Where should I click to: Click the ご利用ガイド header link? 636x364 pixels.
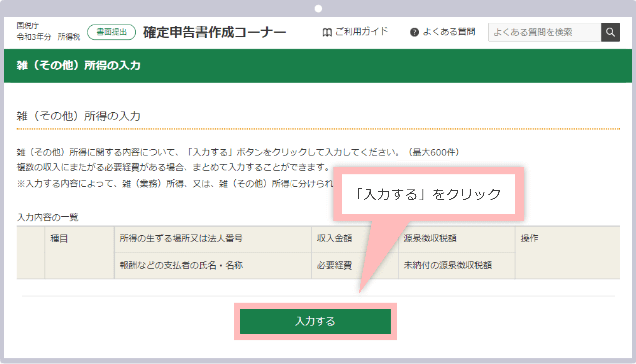(x=361, y=32)
